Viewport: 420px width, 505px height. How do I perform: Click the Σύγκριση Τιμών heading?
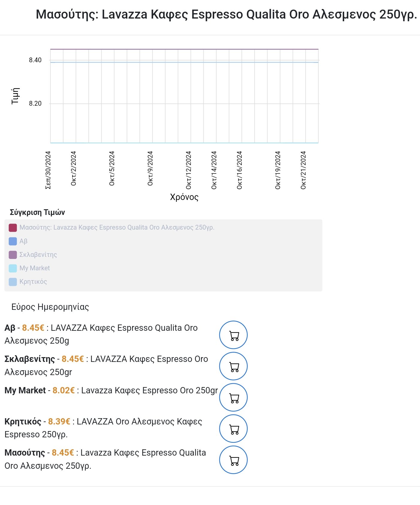[37, 213]
